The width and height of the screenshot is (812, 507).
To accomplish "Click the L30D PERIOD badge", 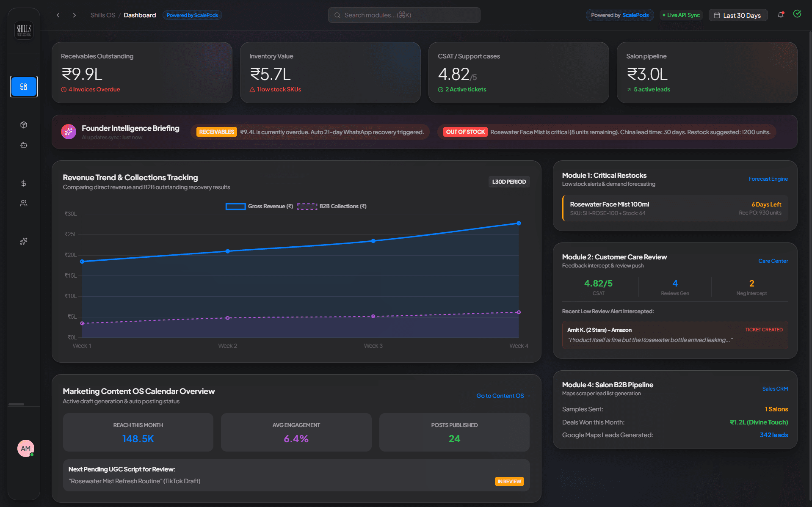I will [x=509, y=182].
